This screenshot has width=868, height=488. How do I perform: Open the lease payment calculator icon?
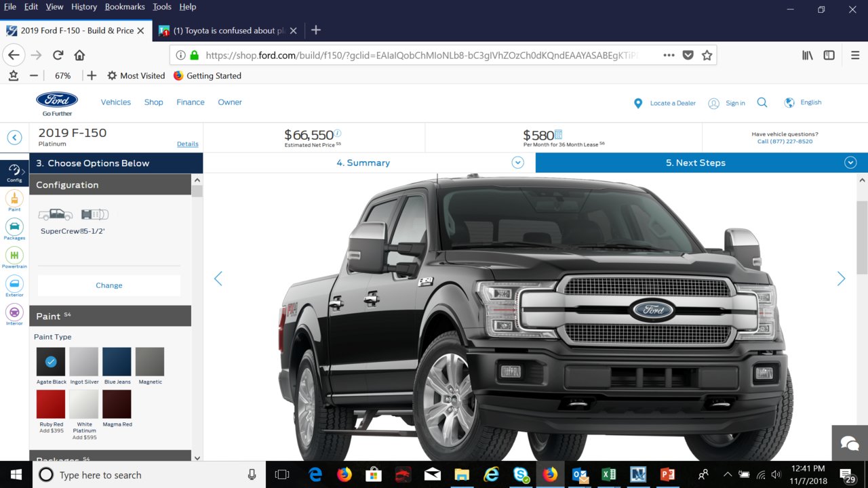pyautogui.click(x=558, y=134)
